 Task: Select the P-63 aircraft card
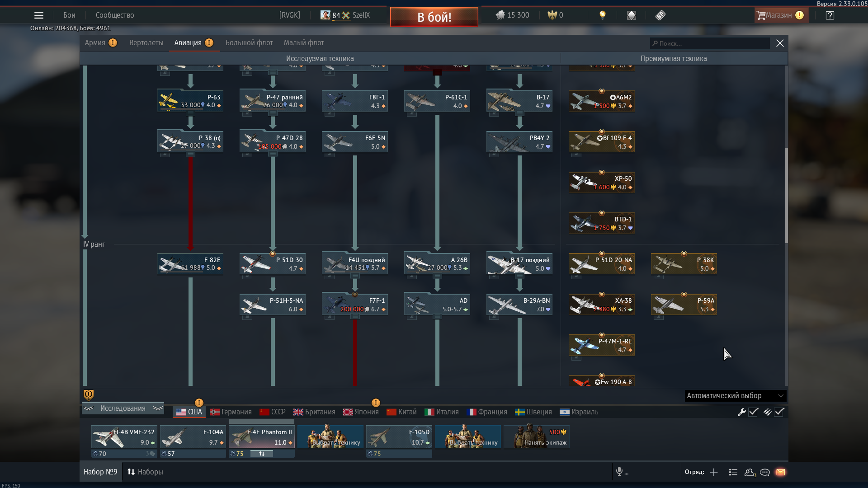(x=190, y=100)
